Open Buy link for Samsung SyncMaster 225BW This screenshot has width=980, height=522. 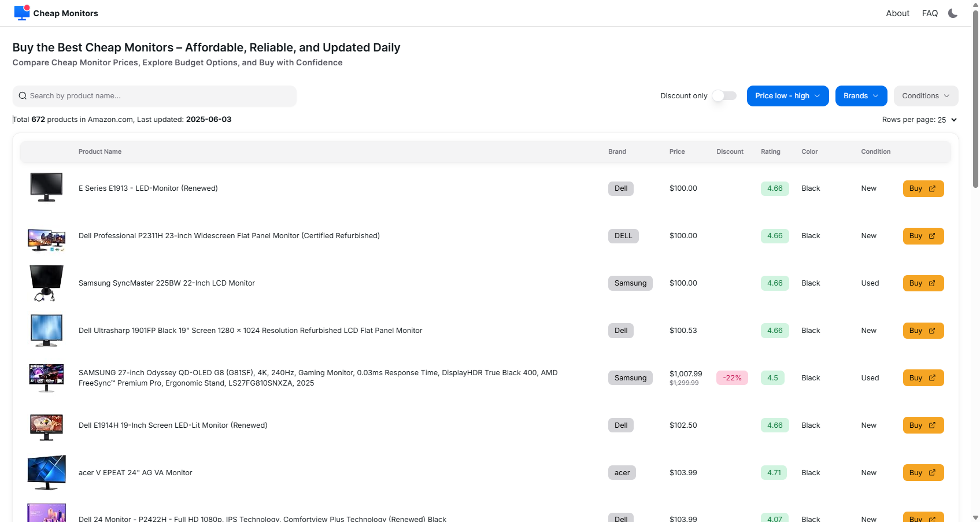923,283
